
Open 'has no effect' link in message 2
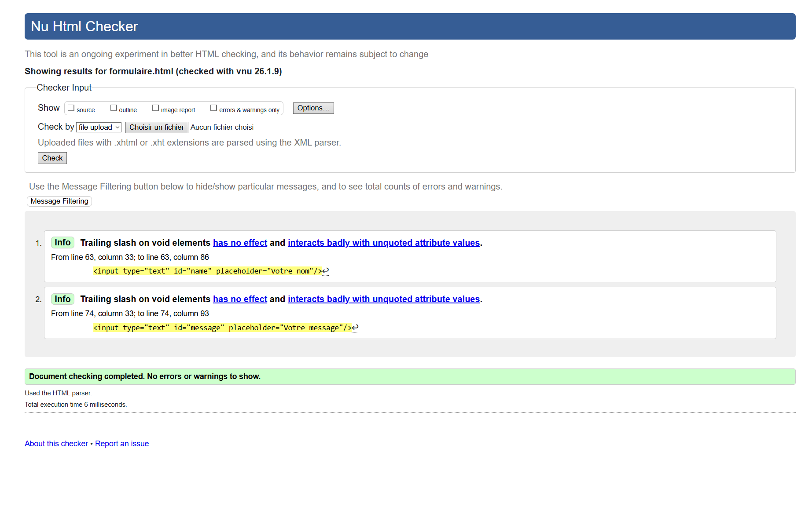240,299
